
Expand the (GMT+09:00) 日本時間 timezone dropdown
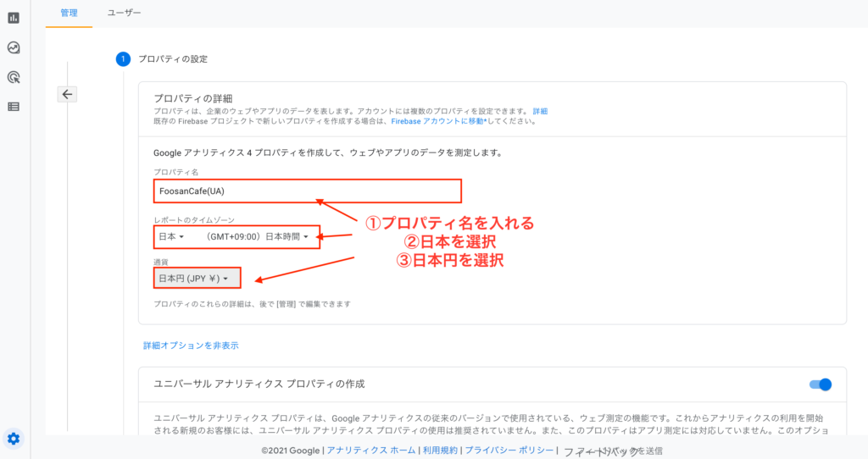point(263,236)
